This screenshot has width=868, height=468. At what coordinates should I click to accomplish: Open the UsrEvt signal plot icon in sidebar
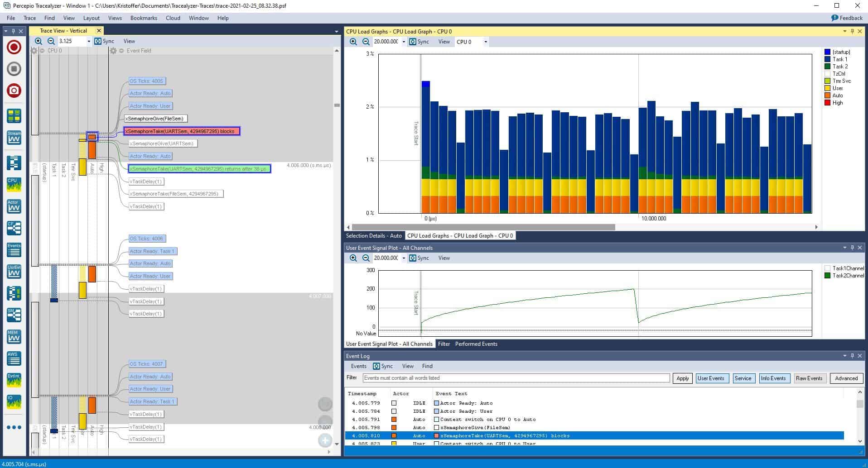[14, 272]
